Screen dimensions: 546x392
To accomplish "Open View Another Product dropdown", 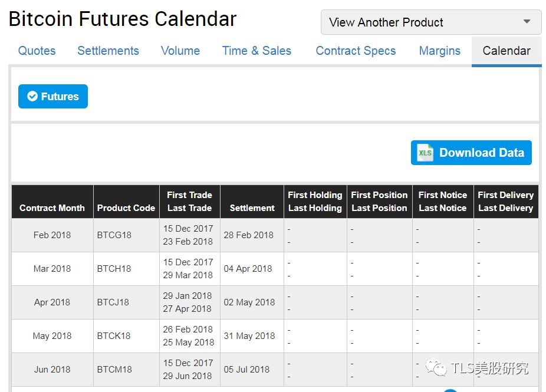I will [430, 22].
